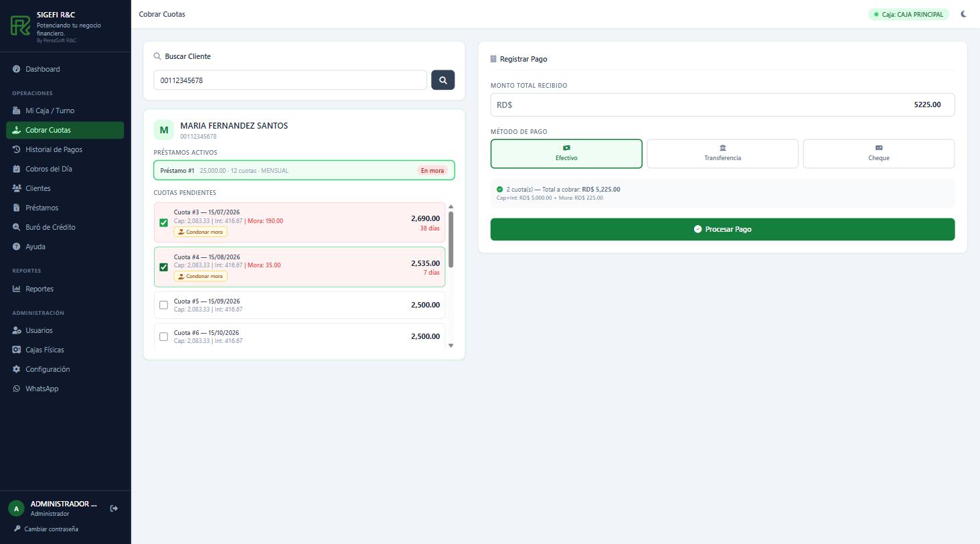Open Usuarios administration page

[x=65, y=330]
